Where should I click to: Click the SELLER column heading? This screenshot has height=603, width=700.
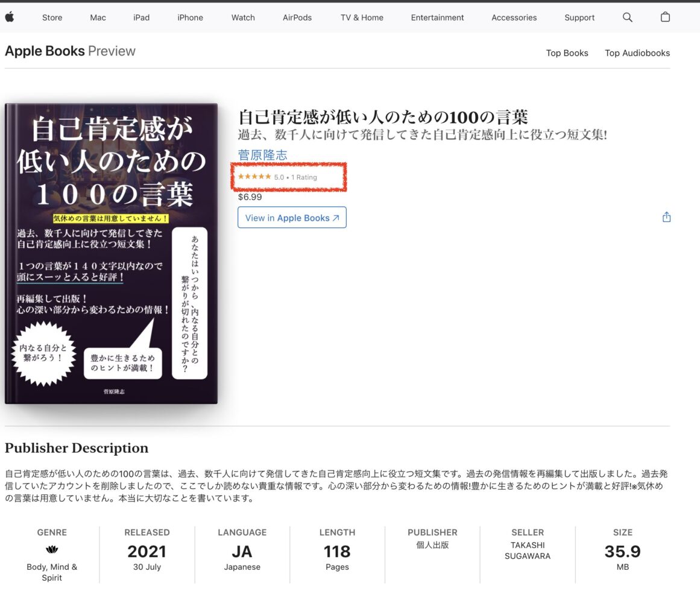coord(527,532)
